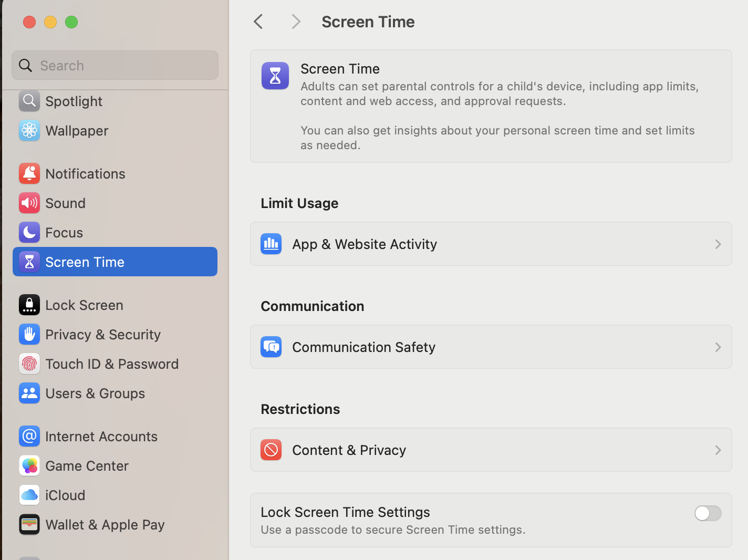Screen dimensions: 748x560
Task: Toggle Lock Screen Time Settings switch
Action: [708, 513]
